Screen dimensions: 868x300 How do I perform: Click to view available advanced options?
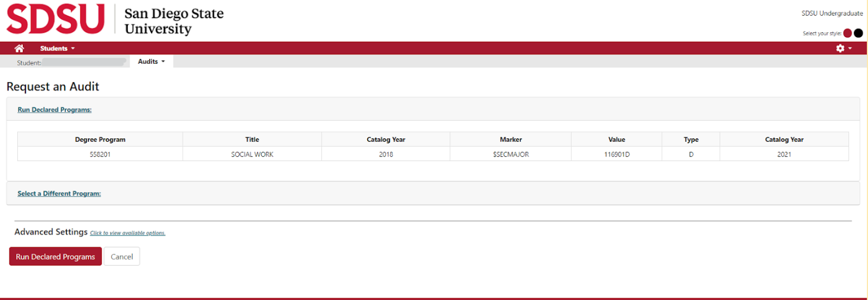click(x=128, y=233)
